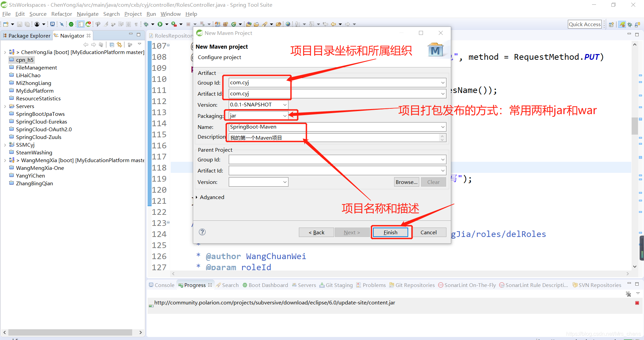Image resolution: width=644 pixels, height=340 pixels.
Task: Expand the ChenYongJia project tree node
Action: (5, 52)
